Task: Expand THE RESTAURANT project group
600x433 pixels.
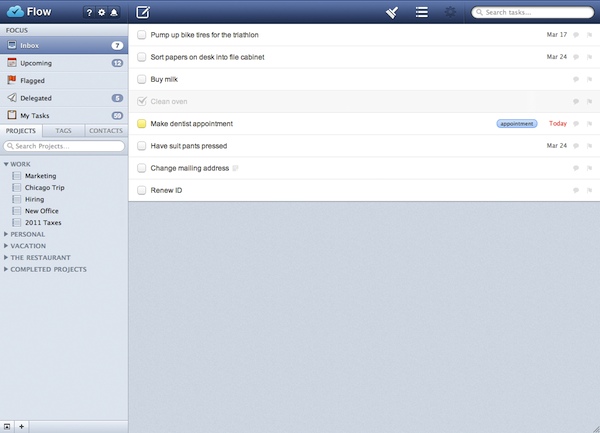Action: [6, 257]
